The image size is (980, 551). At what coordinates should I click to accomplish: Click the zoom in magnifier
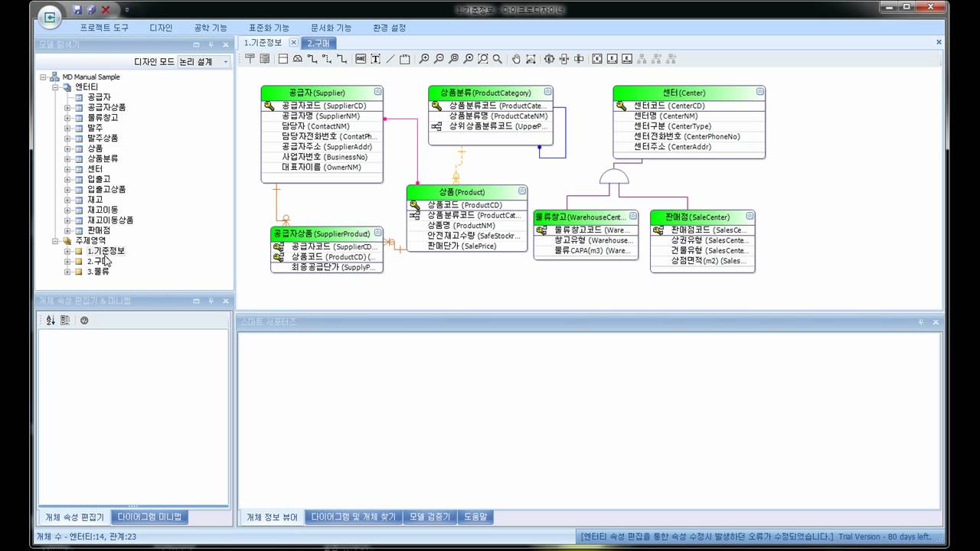[x=424, y=59]
